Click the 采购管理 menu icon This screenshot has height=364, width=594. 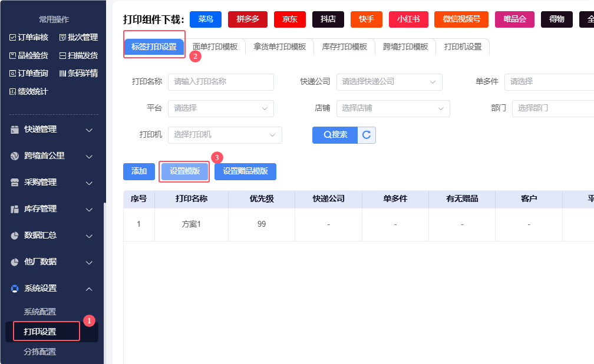click(x=14, y=183)
